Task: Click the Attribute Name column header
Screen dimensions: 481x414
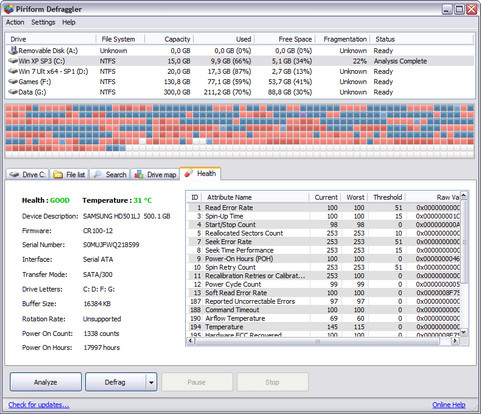Action: 256,197
